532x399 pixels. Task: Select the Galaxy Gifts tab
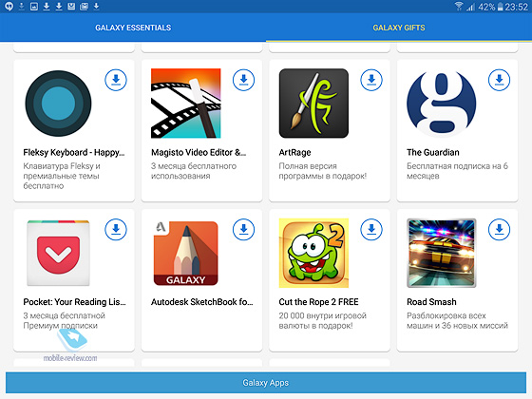click(399, 28)
